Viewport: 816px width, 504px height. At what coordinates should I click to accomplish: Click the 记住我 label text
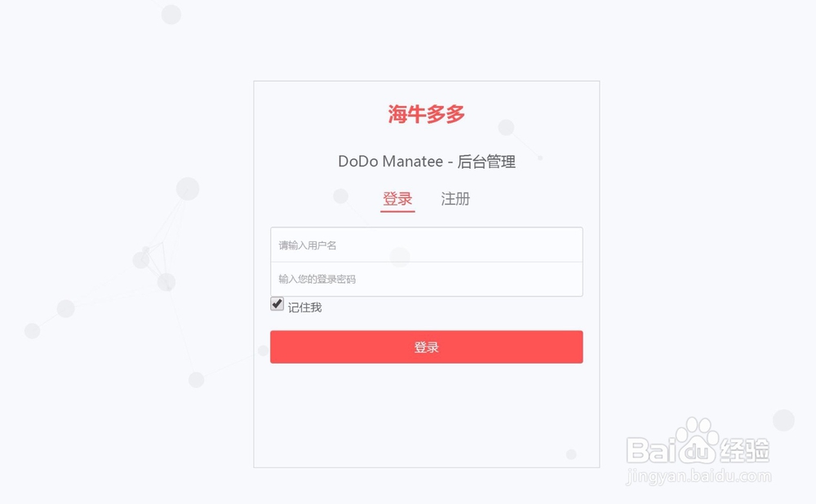(305, 308)
